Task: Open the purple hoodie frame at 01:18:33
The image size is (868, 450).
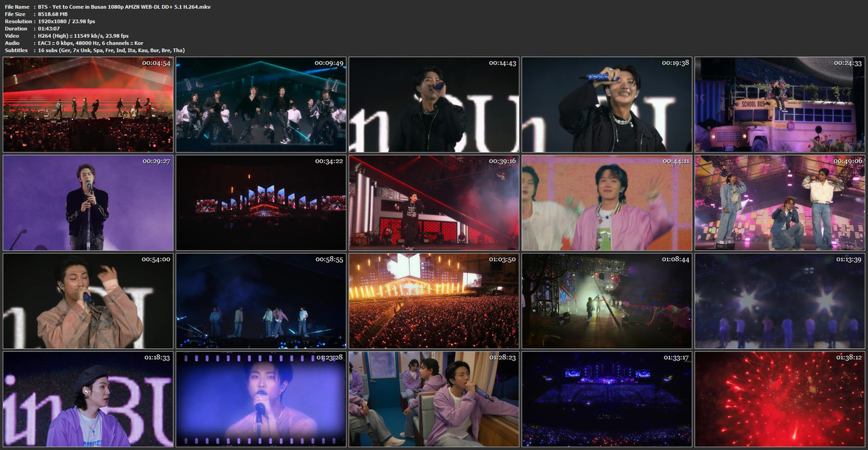Action: point(88,399)
